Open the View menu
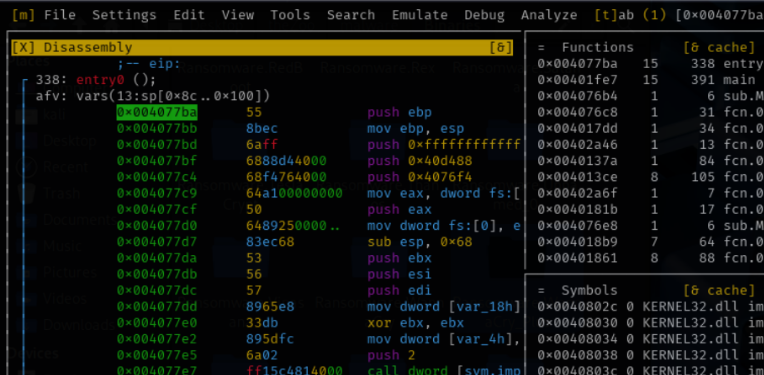764x375 pixels. pyautogui.click(x=238, y=15)
